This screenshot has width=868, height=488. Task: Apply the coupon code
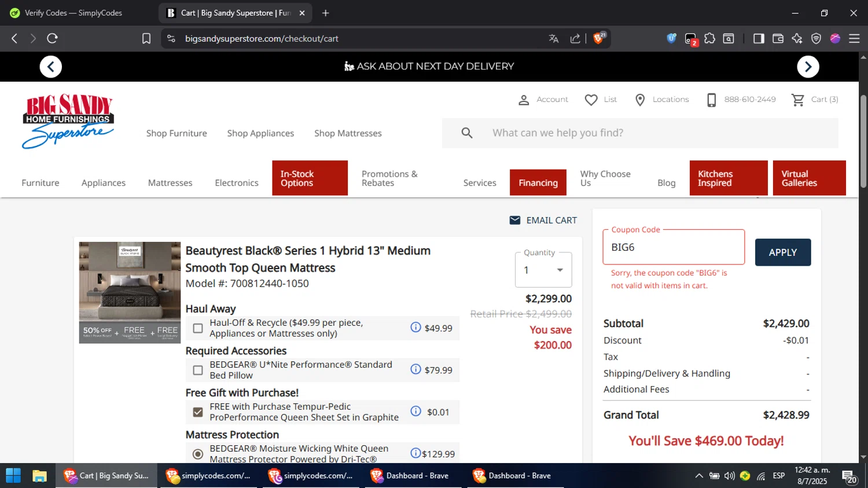tap(783, 252)
